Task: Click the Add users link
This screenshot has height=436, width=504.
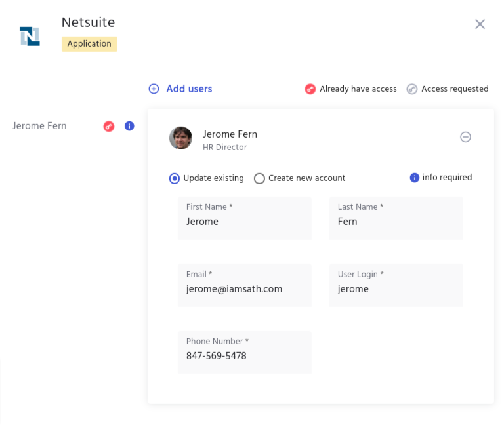Action: point(189,89)
